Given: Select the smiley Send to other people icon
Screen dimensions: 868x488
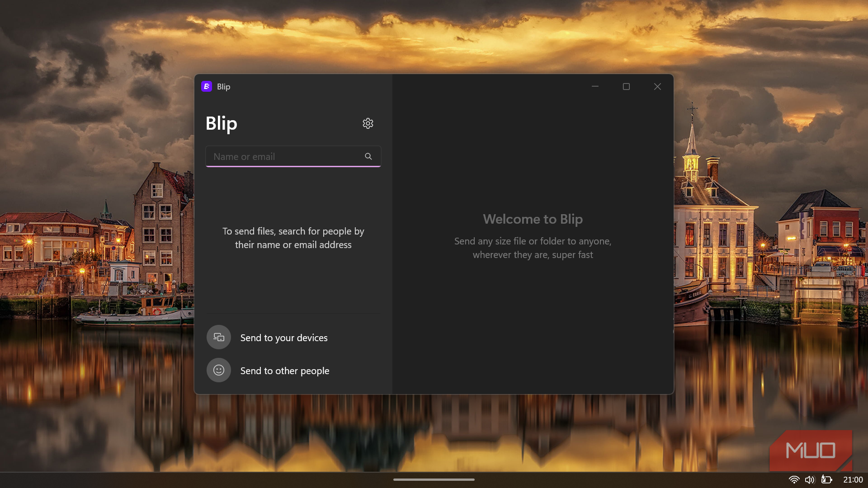Looking at the screenshot, I should click(x=219, y=370).
